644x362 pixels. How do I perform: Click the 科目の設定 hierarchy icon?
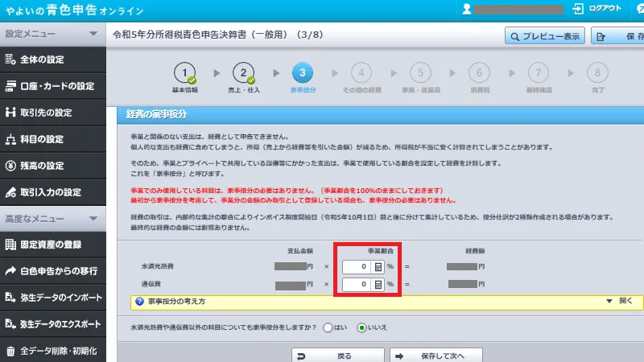(x=10, y=139)
